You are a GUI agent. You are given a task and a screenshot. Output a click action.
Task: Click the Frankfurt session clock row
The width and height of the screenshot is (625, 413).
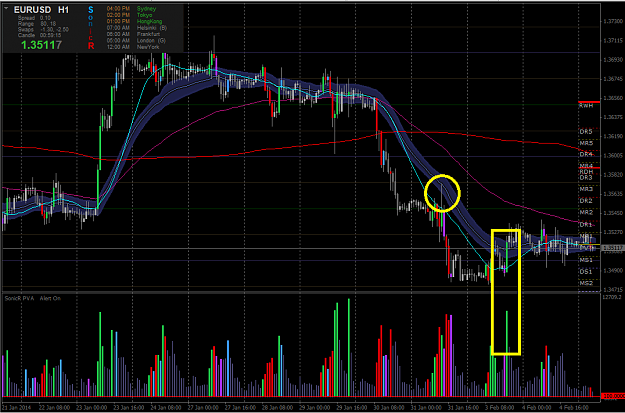point(133,34)
